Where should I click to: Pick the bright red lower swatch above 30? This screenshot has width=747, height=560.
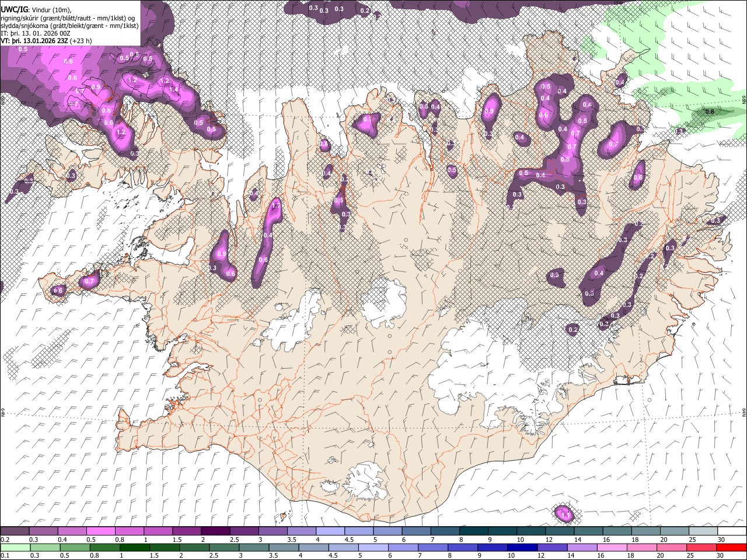click(731, 547)
